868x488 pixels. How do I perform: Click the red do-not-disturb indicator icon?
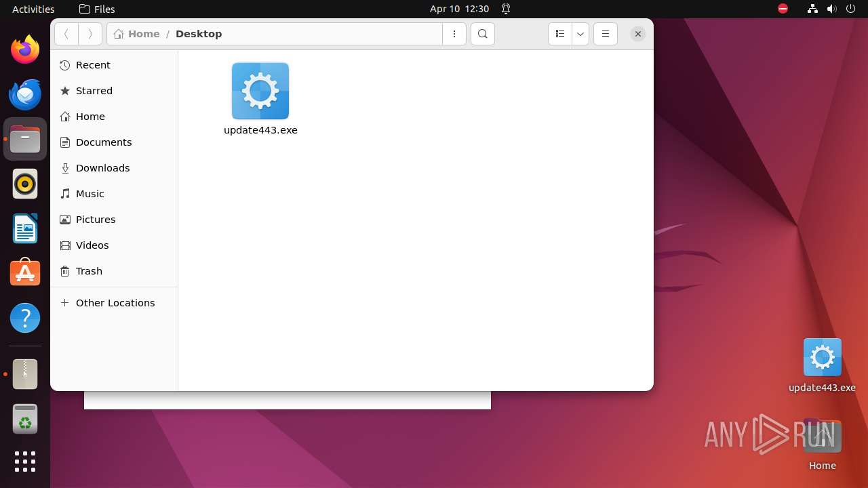click(783, 9)
